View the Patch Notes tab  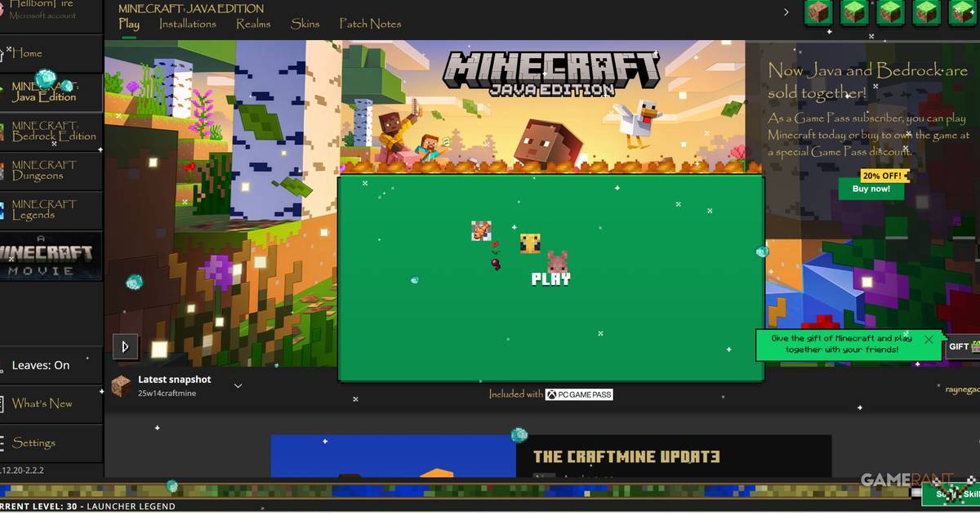tap(370, 24)
